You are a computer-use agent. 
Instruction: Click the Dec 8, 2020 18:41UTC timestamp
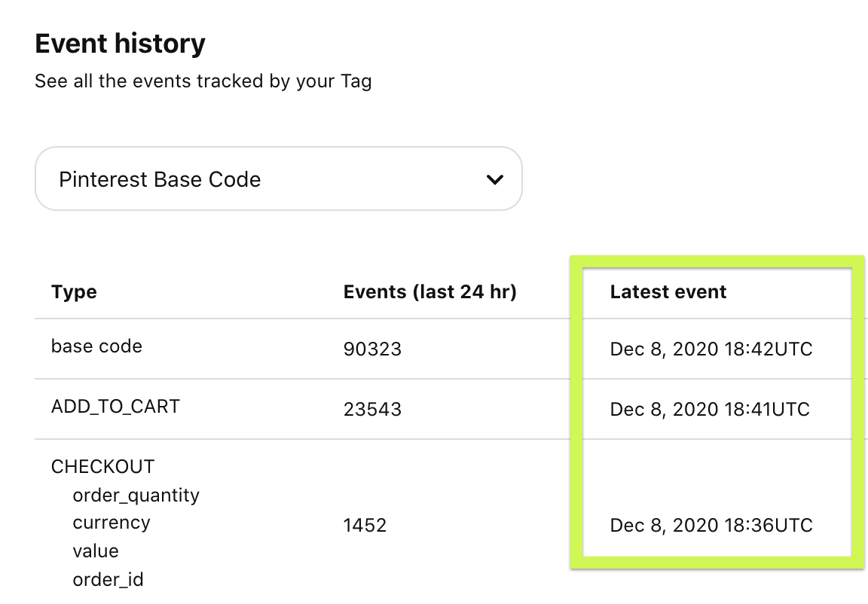[x=710, y=410]
